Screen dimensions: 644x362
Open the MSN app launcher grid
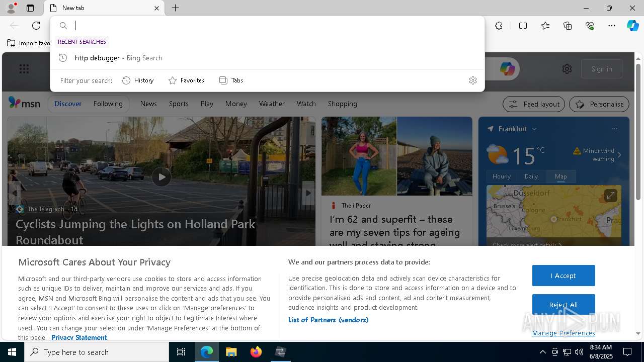pos(24,69)
